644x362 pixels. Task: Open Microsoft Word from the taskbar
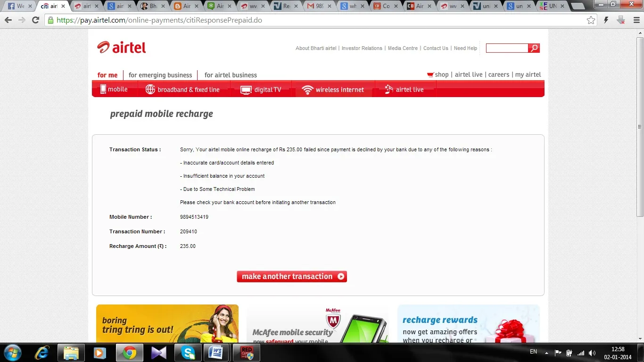(217, 353)
